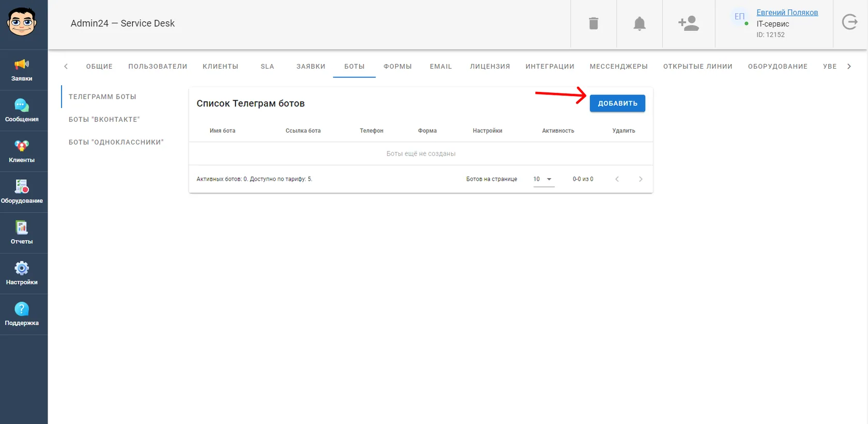
Task: Click the Настройки column header
Action: [x=487, y=131]
